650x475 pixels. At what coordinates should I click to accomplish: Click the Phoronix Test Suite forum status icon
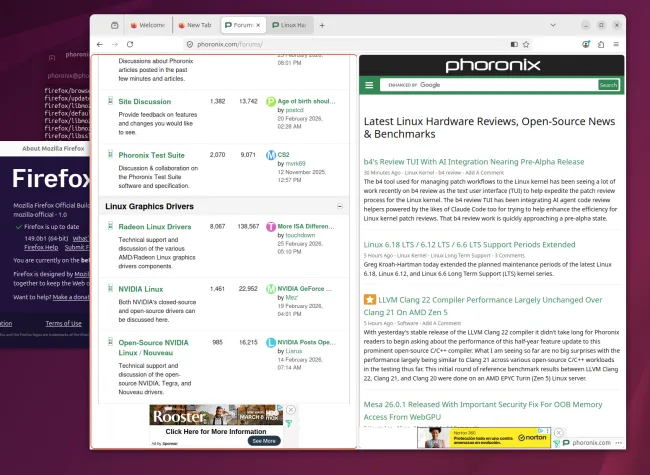click(x=110, y=155)
